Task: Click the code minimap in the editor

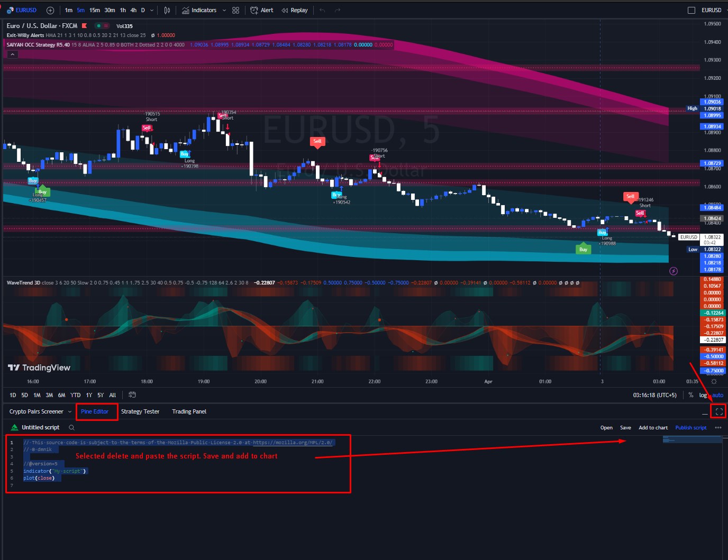Action: click(693, 439)
